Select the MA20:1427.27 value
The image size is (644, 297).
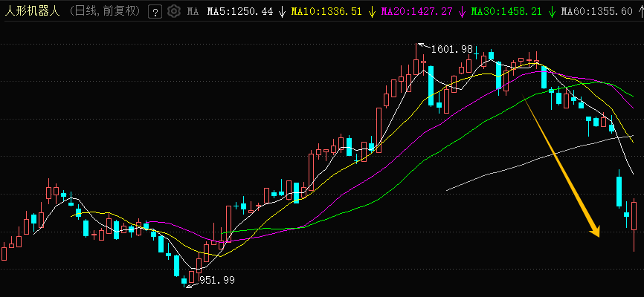416,11
